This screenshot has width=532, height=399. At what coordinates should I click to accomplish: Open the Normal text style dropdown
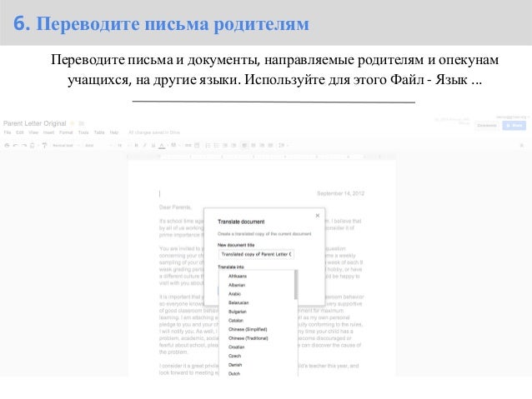click(x=66, y=146)
